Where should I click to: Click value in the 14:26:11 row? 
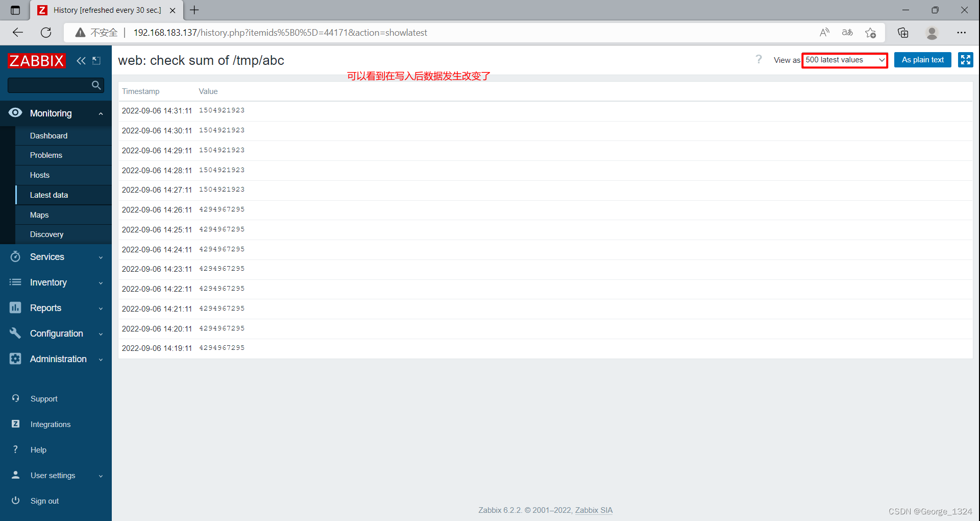222,209
